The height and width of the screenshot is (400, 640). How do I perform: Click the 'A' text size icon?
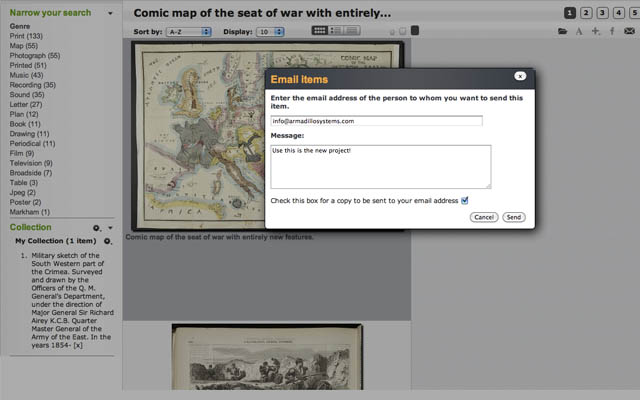tap(579, 31)
